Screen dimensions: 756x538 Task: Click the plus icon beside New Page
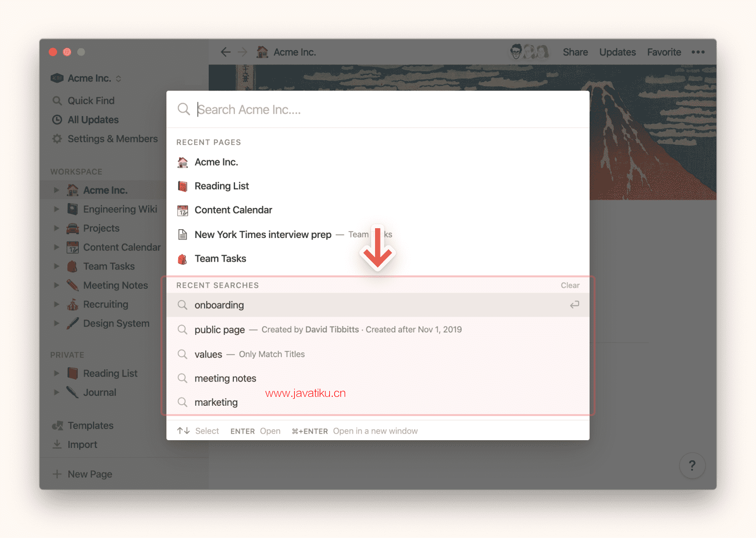57,474
